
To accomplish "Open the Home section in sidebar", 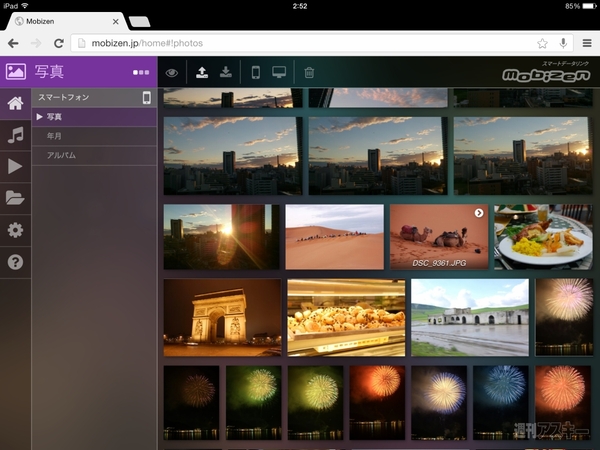I will [15, 103].
